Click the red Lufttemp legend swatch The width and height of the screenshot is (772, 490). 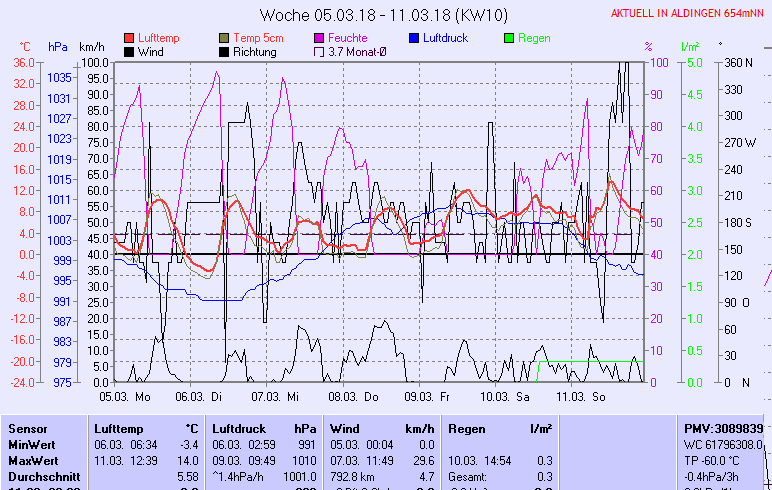point(129,38)
